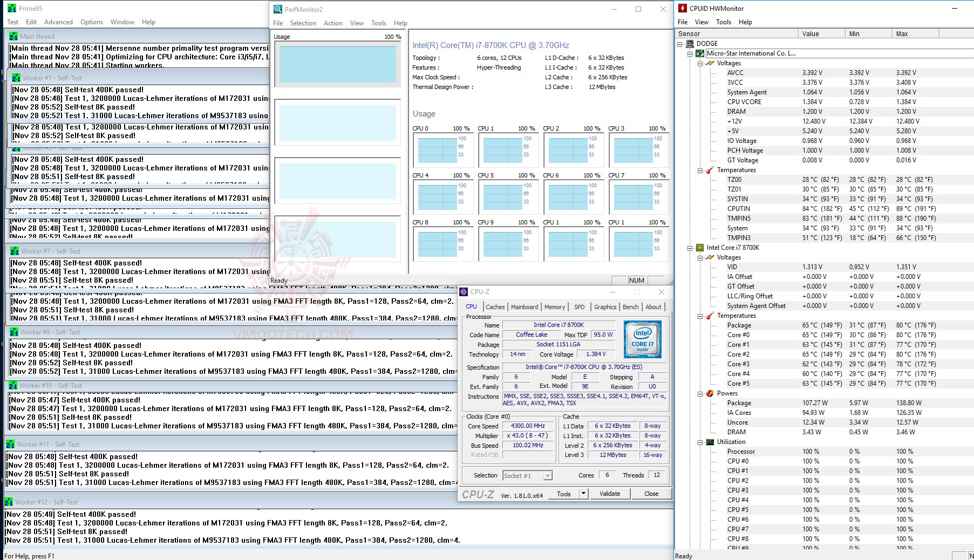Open the Action menu in PerfMonitor2
This screenshot has width=974, height=560.
pos(333,23)
